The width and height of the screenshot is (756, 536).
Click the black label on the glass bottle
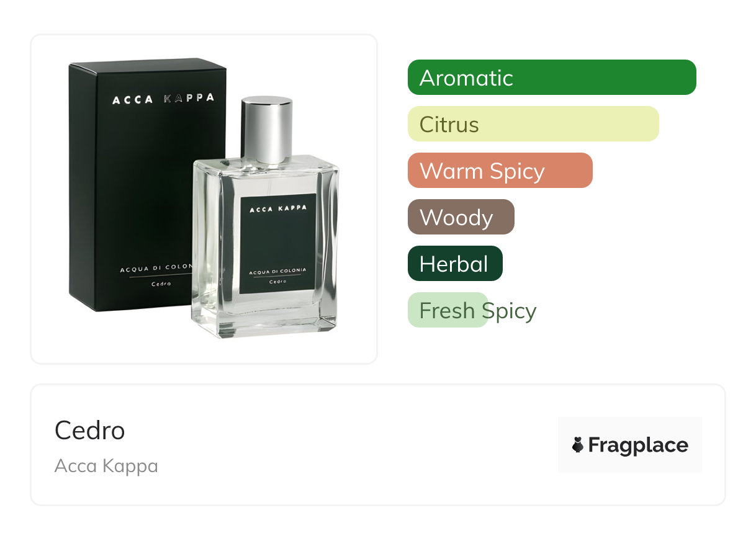(279, 244)
